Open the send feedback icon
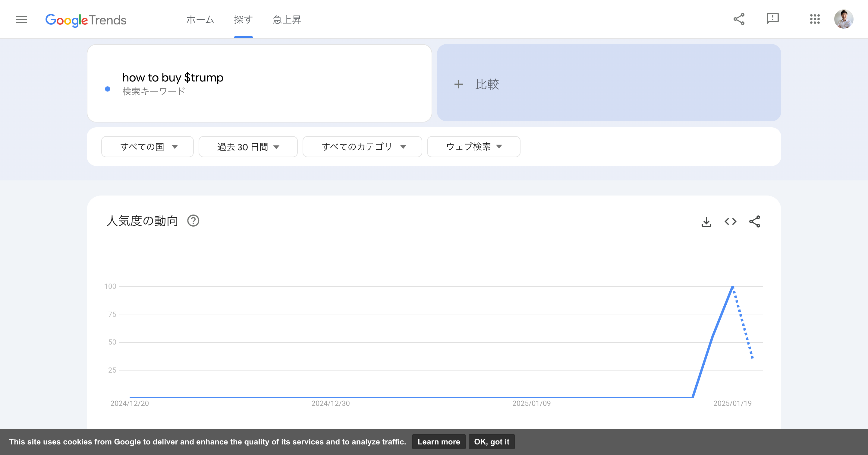The height and width of the screenshot is (455, 868). tap(772, 19)
